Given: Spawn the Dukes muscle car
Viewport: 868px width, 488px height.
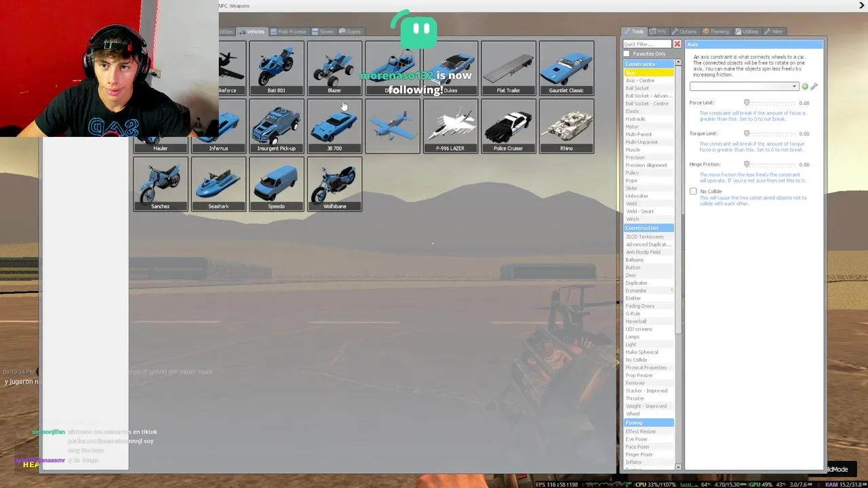Looking at the screenshot, I should click(450, 68).
